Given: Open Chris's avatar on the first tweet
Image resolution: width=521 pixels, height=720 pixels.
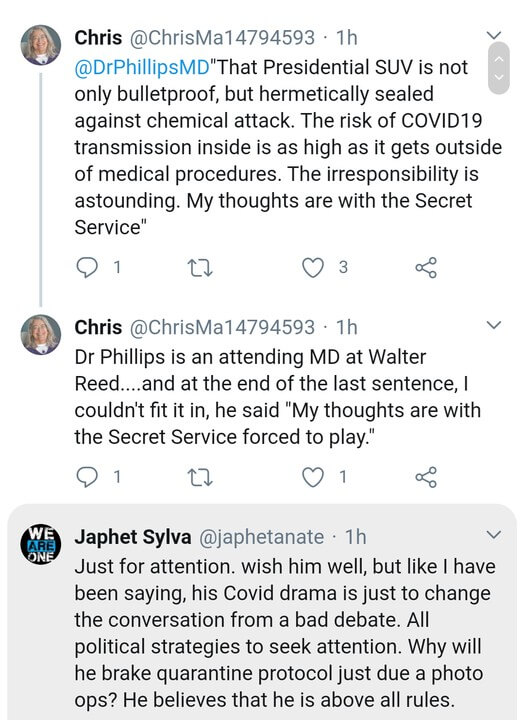Looking at the screenshot, I should tap(41, 45).
